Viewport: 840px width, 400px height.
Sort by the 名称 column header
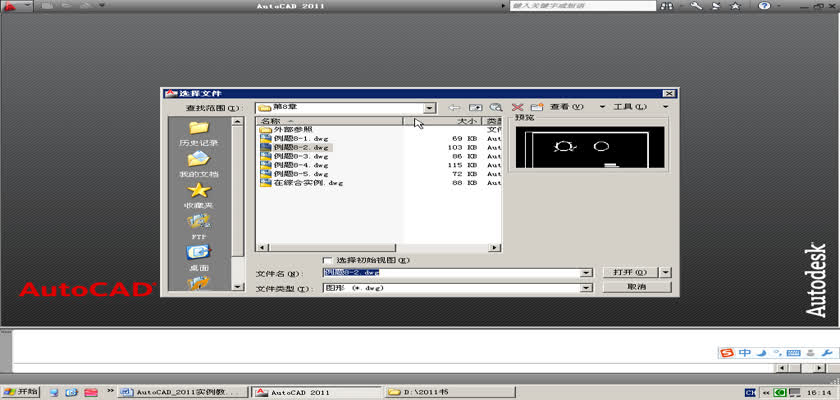[x=329, y=122]
